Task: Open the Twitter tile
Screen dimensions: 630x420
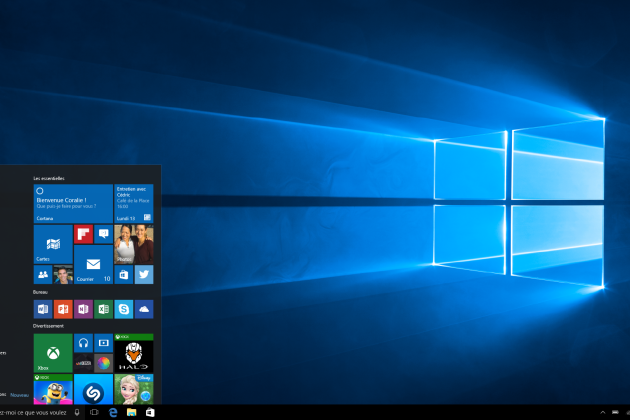Action: [144, 274]
